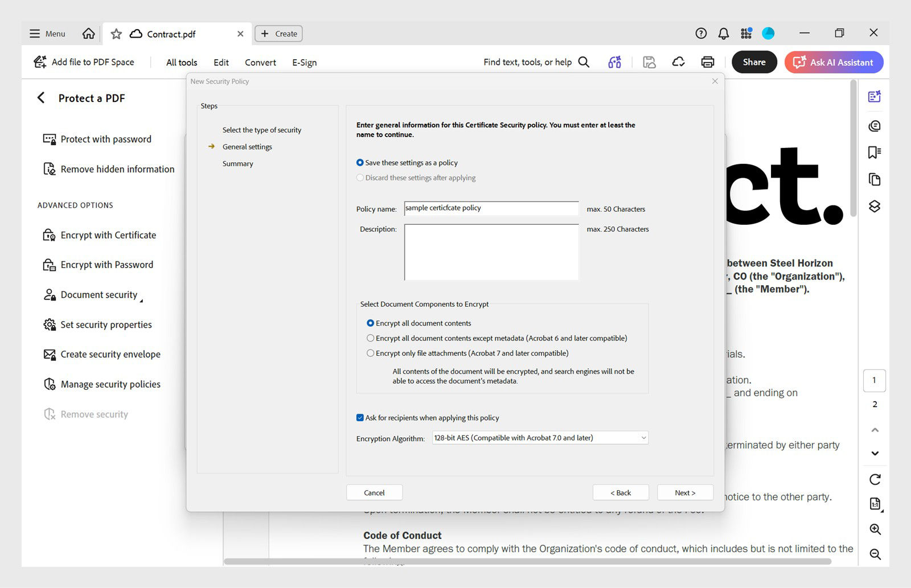Choose Encrypt with Password
911x588 pixels.
click(x=99, y=265)
